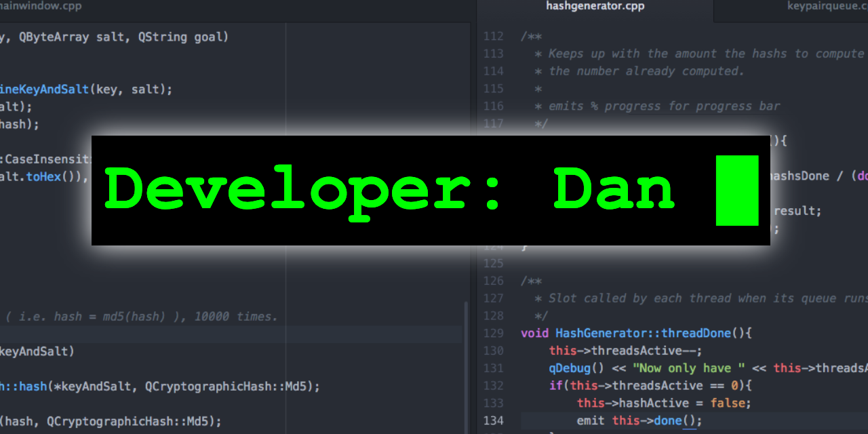Click 'threadsActive--' on line 130
This screenshot has height=434, width=868.
point(644,351)
